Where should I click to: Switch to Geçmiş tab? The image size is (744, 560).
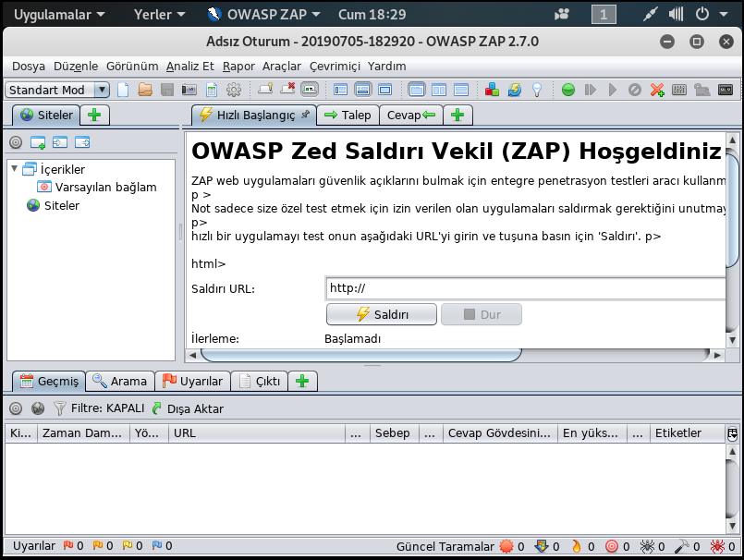pyautogui.click(x=49, y=381)
